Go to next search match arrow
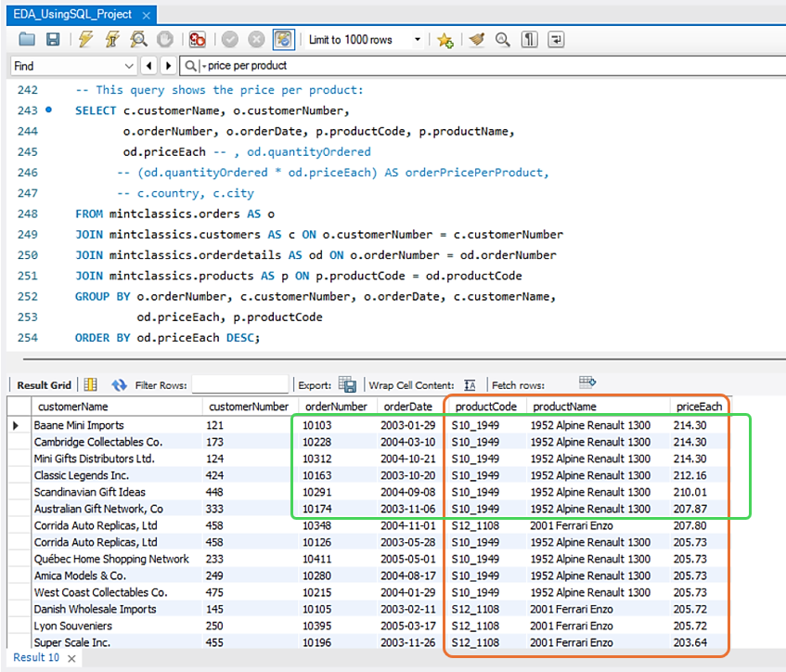 (169, 66)
